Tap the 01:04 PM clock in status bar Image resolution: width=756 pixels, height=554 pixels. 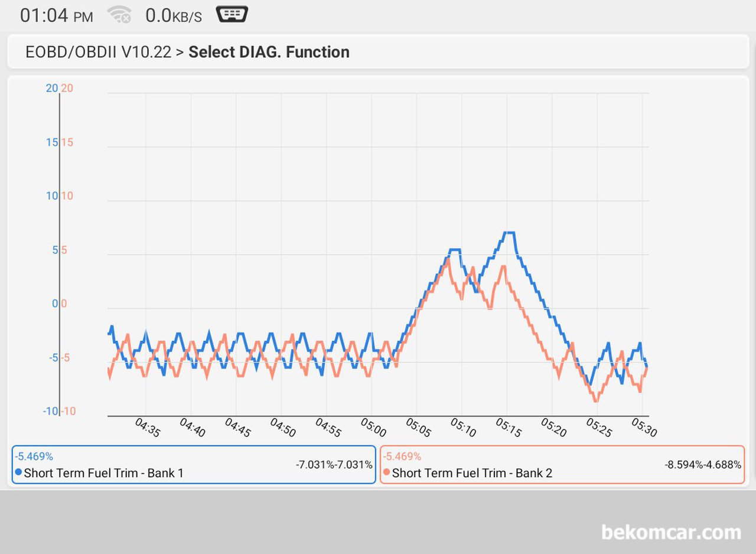56,15
